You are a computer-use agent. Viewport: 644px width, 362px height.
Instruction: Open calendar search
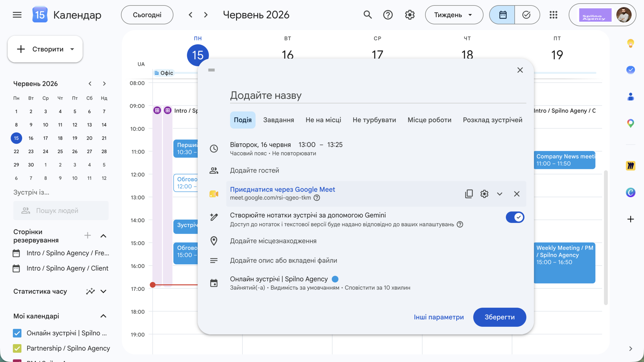click(368, 15)
